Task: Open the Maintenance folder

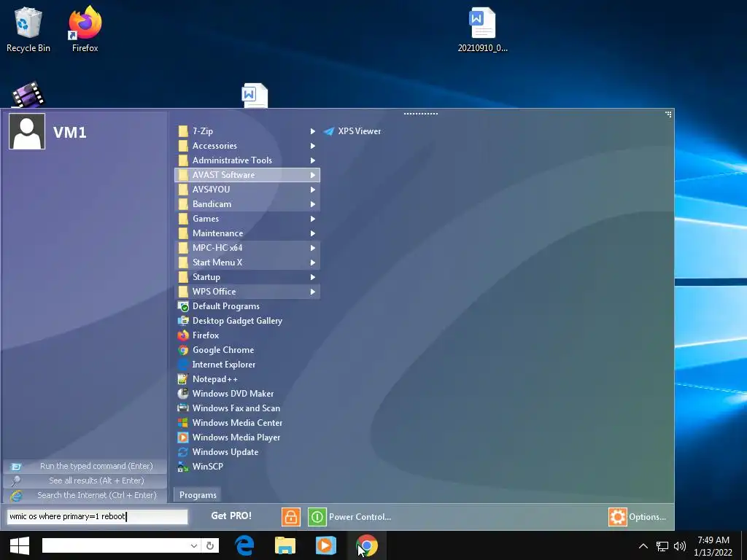Action: coord(247,233)
